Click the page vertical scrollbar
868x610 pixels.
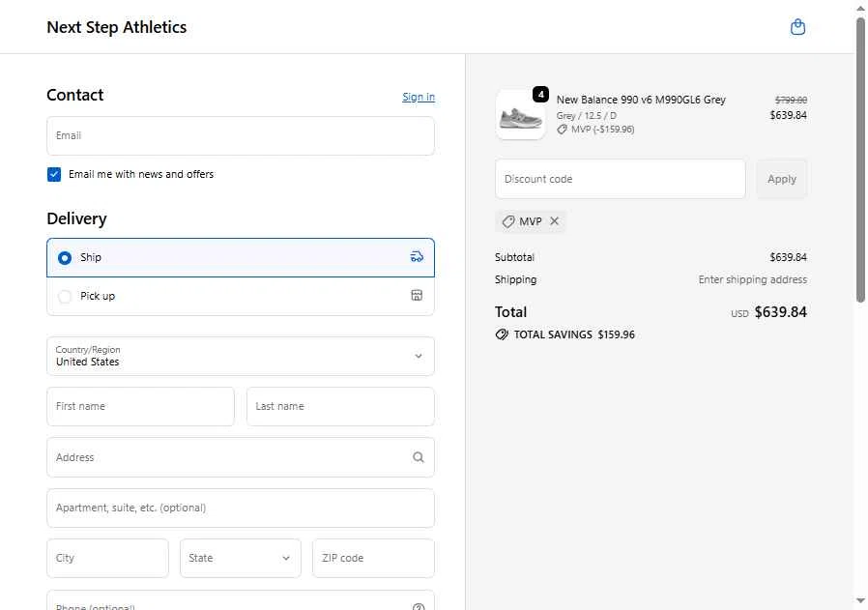coord(860,160)
